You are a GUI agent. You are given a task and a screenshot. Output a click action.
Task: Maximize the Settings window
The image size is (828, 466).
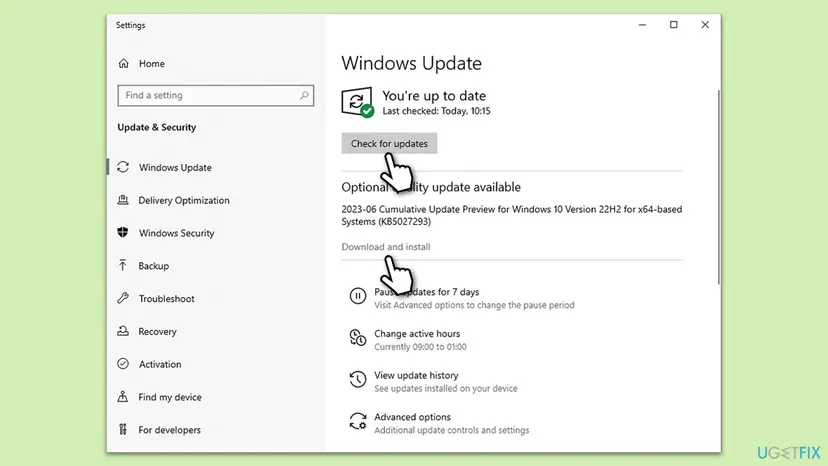pos(673,25)
